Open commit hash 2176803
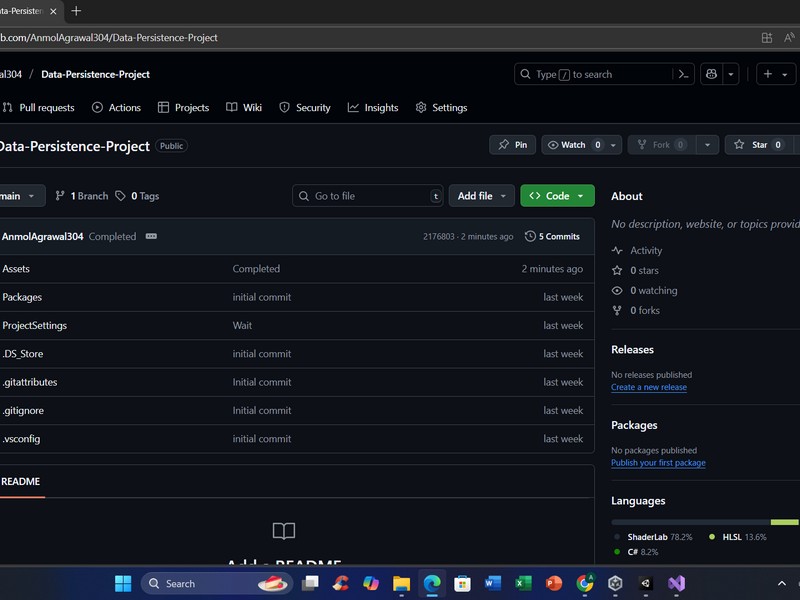 pyautogui.click(x=438, y=237)
